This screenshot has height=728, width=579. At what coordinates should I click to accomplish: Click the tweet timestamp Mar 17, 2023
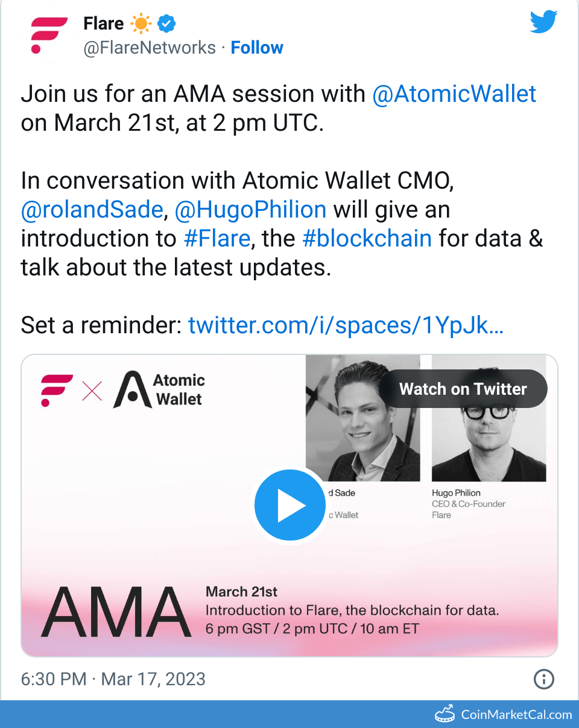154,679
